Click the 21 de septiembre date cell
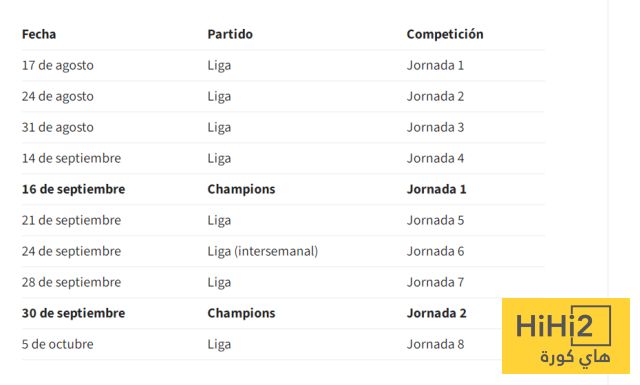Viewport: 640px width, 385px height. tap(71, 220)
